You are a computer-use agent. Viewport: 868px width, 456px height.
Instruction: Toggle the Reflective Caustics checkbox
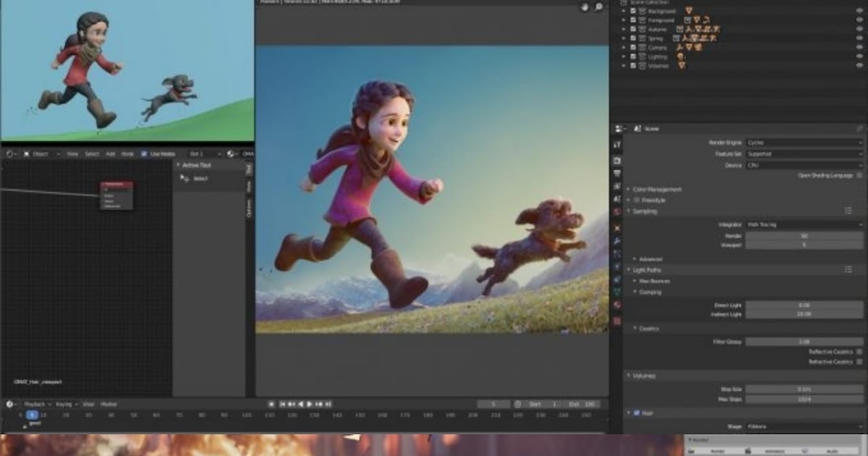(x=858, y=351)
